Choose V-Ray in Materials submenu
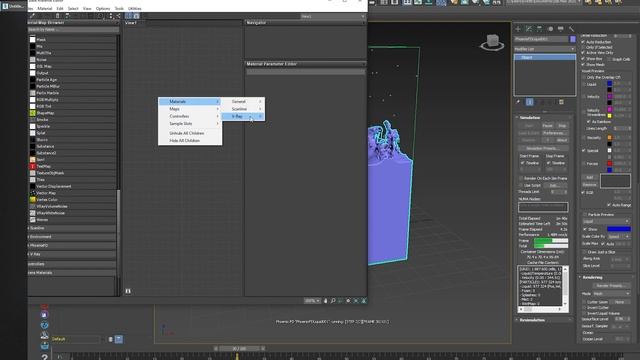The width and height of the screenshot is (640, 360). click(x=242, y=116)
